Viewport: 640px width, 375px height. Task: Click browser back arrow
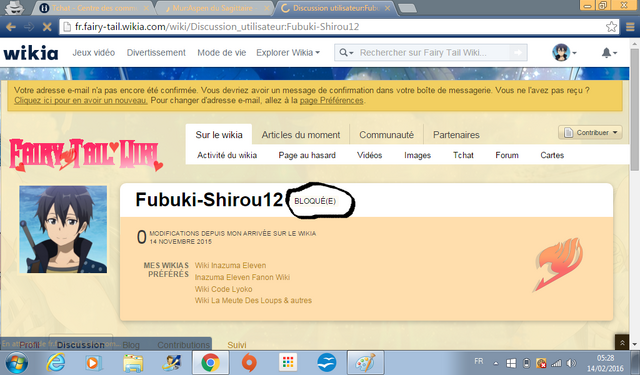[11, 27]
